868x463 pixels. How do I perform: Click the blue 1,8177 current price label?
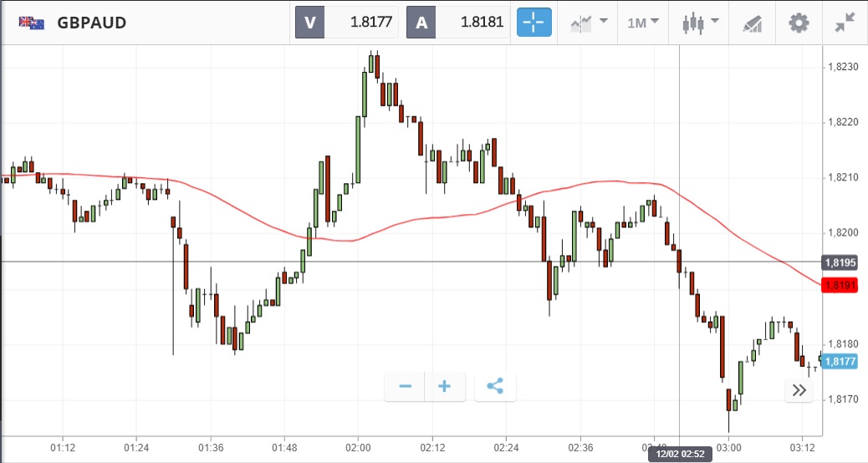pos(839,361)
